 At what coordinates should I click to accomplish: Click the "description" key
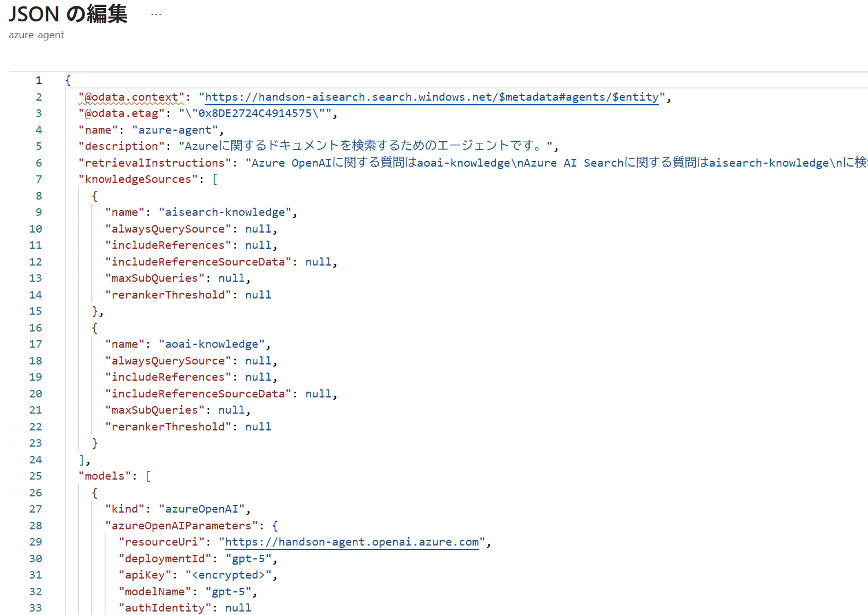pos(121,146)
